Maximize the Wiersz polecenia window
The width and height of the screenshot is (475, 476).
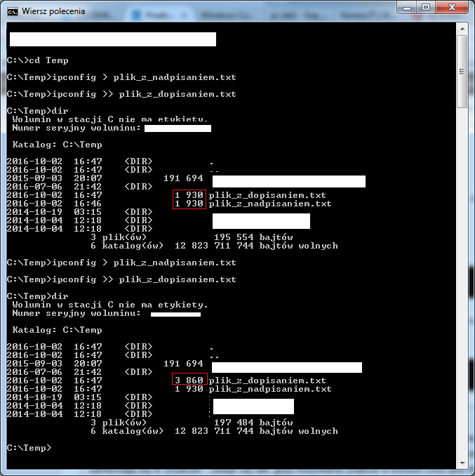tap(427, 7)
